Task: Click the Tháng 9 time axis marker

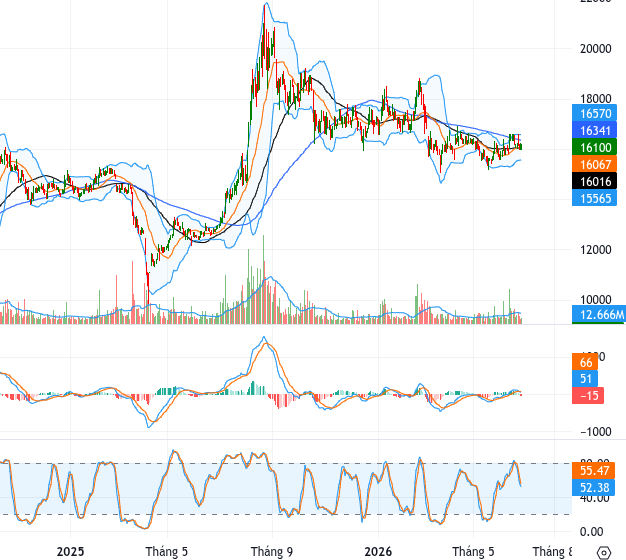Action: click(271, 552)
